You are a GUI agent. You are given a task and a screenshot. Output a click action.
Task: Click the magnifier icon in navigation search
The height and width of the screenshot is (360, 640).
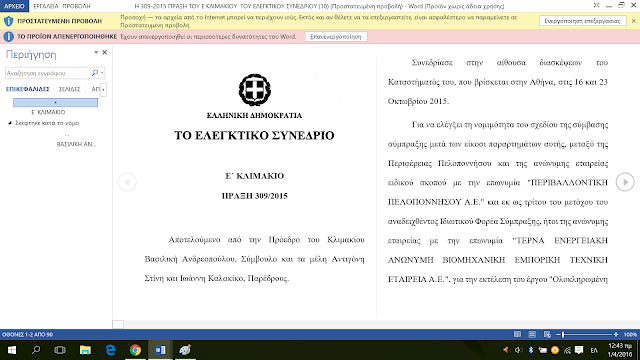click(95, 73)
